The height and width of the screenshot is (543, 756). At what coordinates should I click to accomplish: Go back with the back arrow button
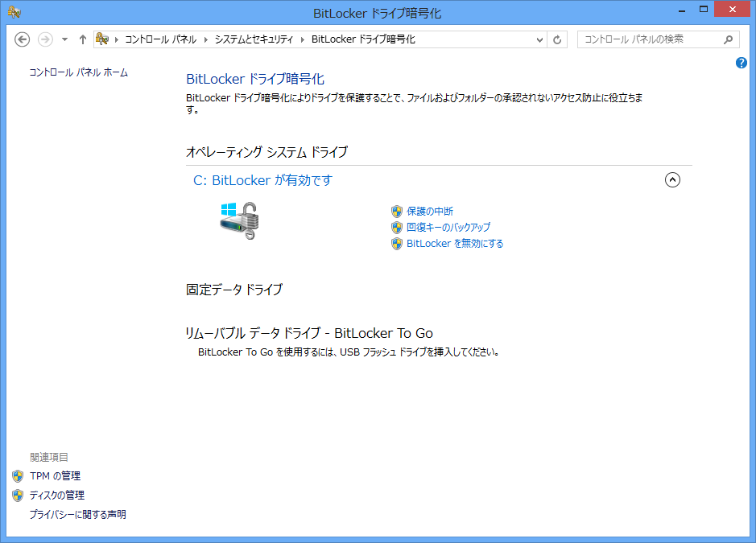point(23,39)
